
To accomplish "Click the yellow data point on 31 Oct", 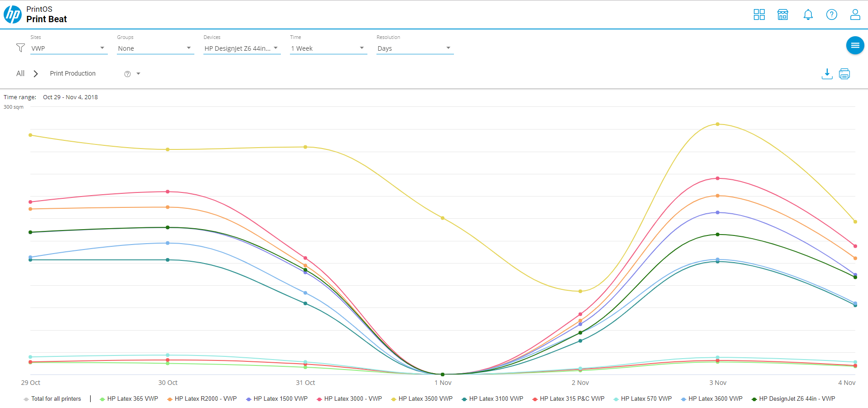I will (305, 147).
